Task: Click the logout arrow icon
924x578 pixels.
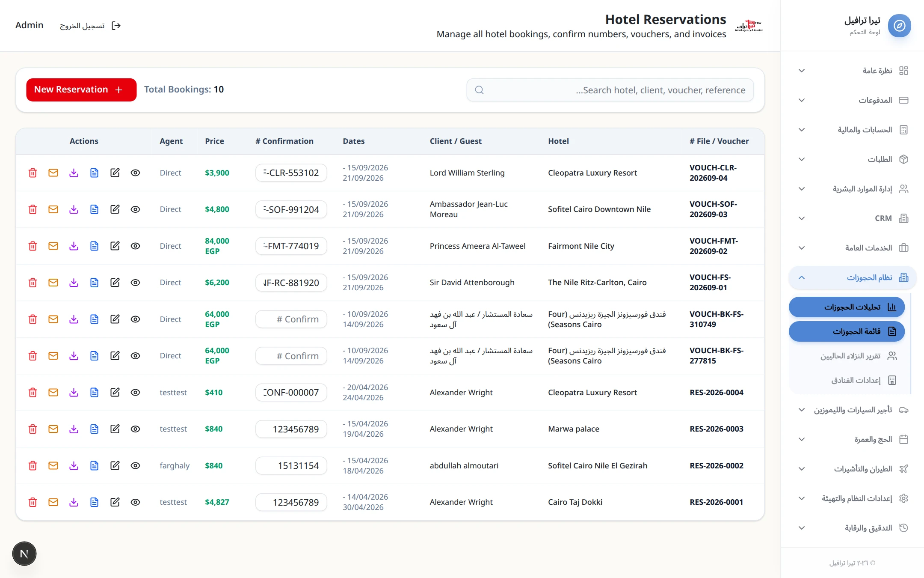Action: coord(116,26)
